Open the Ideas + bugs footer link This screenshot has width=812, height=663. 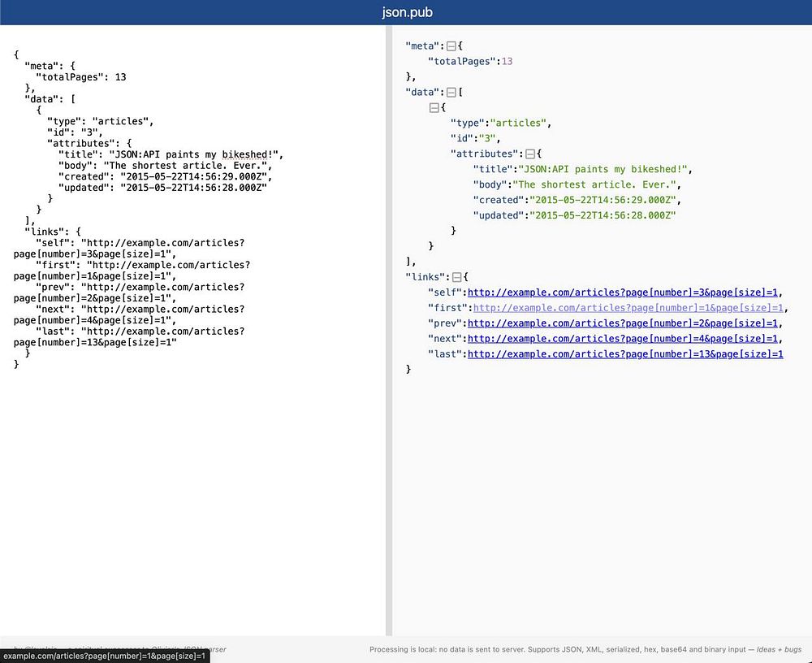779,649
